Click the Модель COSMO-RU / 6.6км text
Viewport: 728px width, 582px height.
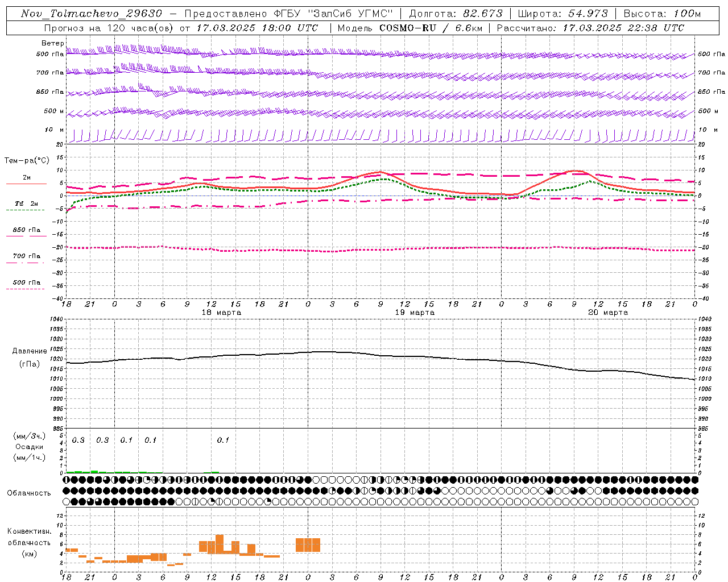tap(409, 28)
